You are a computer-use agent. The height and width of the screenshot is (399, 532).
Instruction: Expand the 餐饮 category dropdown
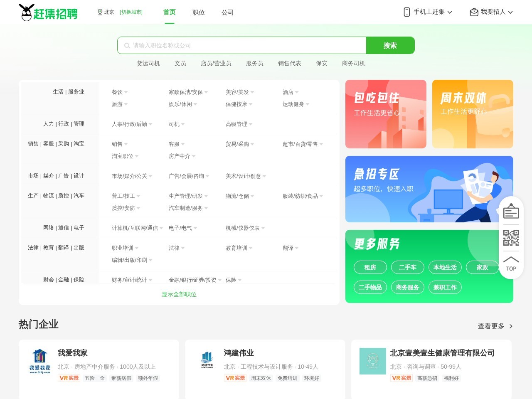[x=121, y=92]
